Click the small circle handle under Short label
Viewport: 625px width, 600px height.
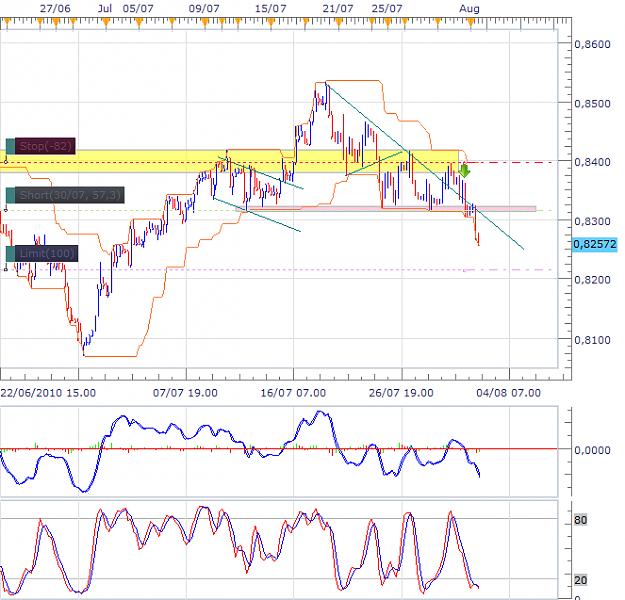6,210
